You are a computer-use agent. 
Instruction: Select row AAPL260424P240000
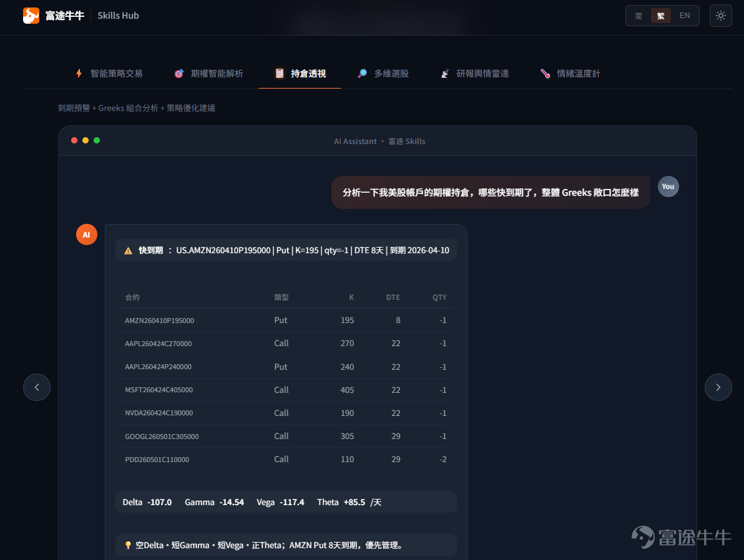coord(286,367)
